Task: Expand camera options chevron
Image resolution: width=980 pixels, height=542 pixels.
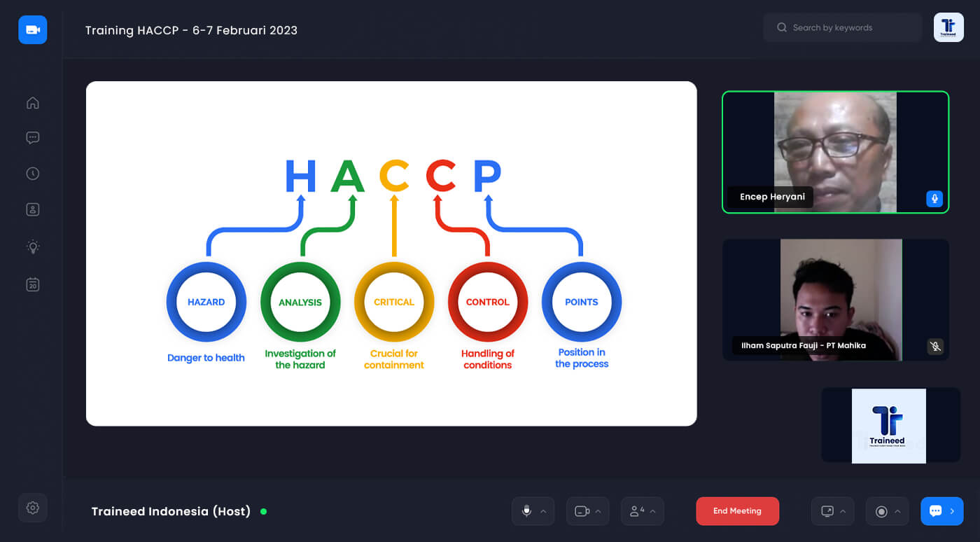Action: 598,511
